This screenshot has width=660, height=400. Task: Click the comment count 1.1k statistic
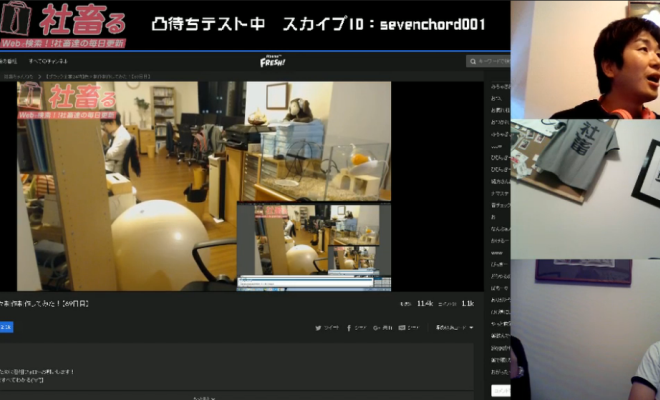465,302
